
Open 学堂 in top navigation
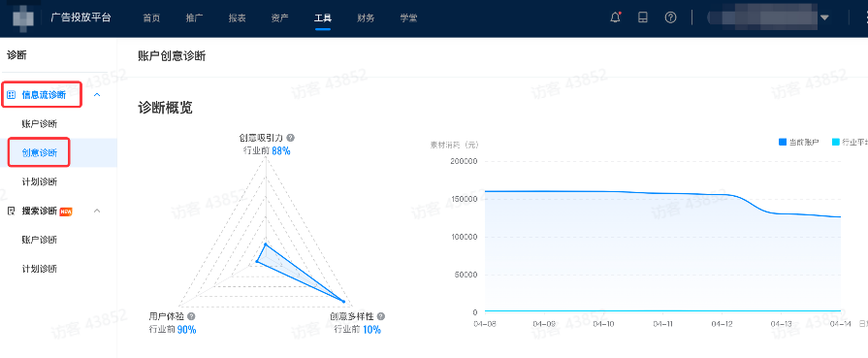coord(408,17)
